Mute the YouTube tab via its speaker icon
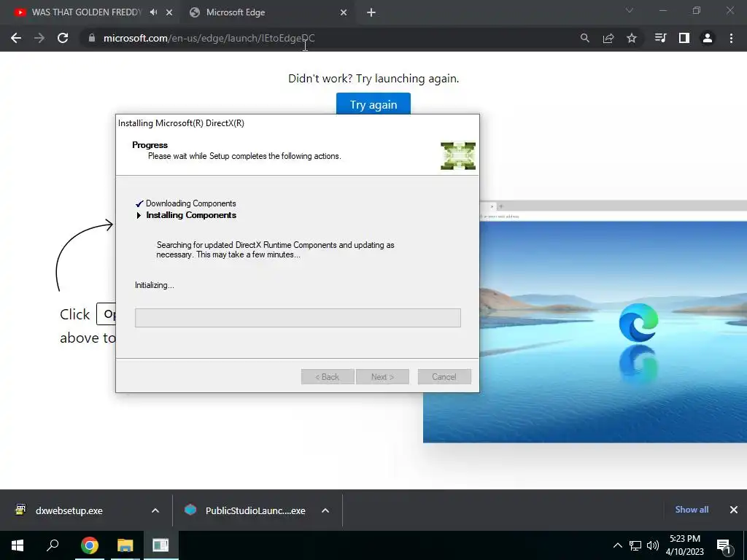 [x=153, y=12]
